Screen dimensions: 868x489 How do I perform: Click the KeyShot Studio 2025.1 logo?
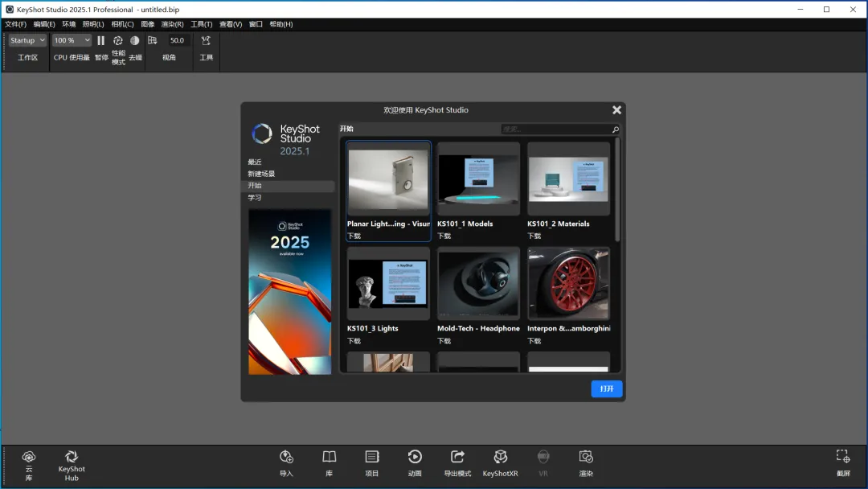[x=285, y=139]
